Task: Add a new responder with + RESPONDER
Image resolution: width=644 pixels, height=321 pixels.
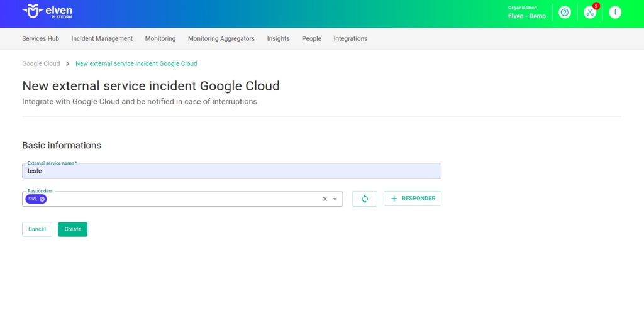Action: (x=413, y=199)
